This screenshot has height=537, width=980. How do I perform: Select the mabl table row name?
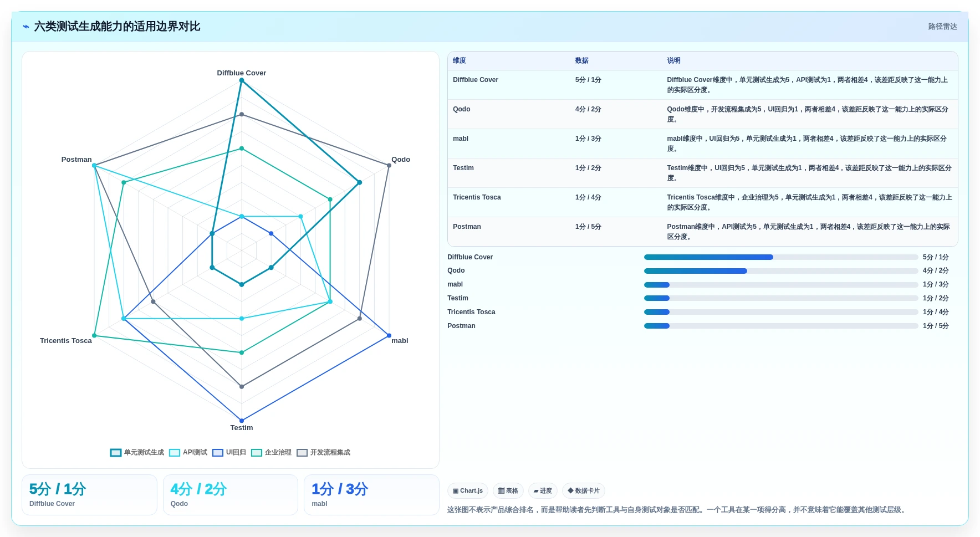click(461, 139)
